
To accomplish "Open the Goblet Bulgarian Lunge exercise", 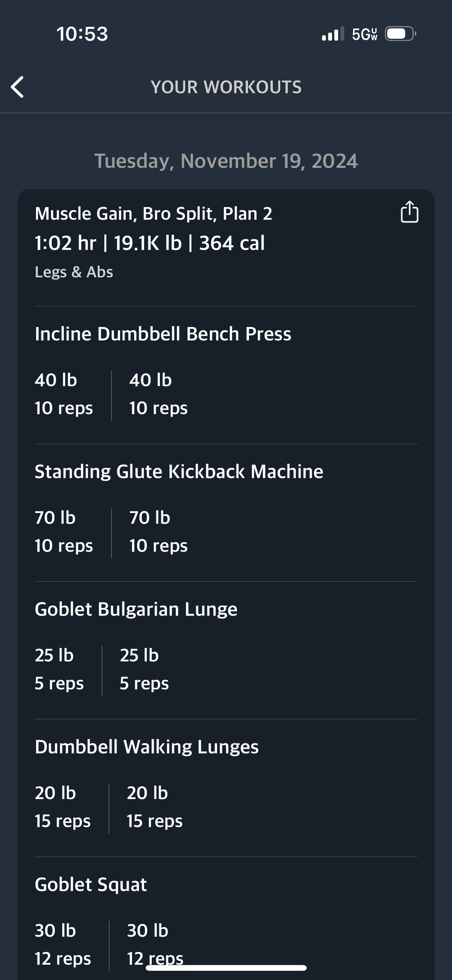I will [136, 609].
